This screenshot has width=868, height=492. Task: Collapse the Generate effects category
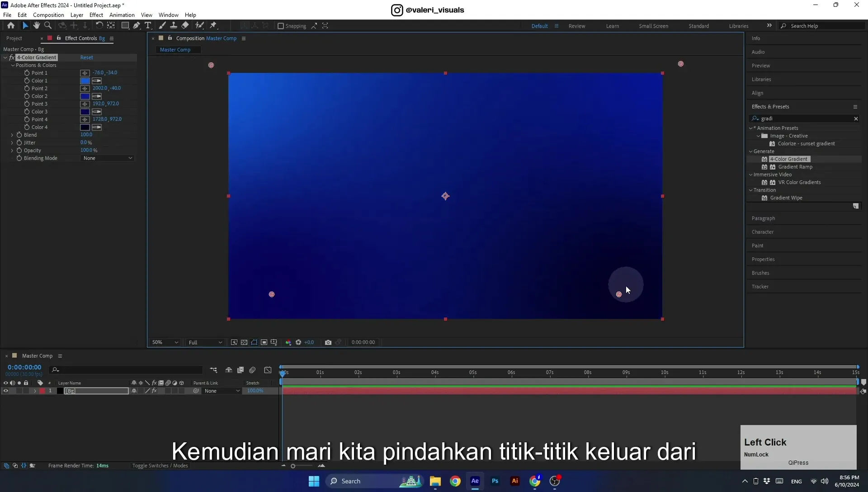751,151
